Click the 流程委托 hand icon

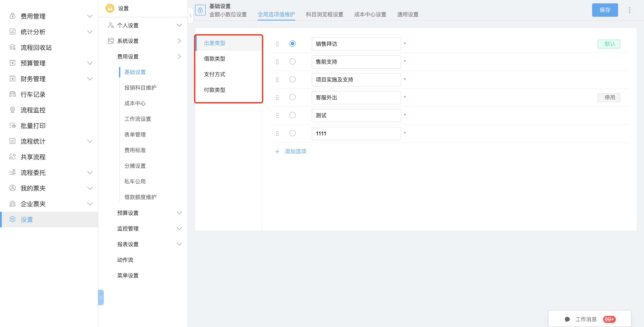pos(13,172)
